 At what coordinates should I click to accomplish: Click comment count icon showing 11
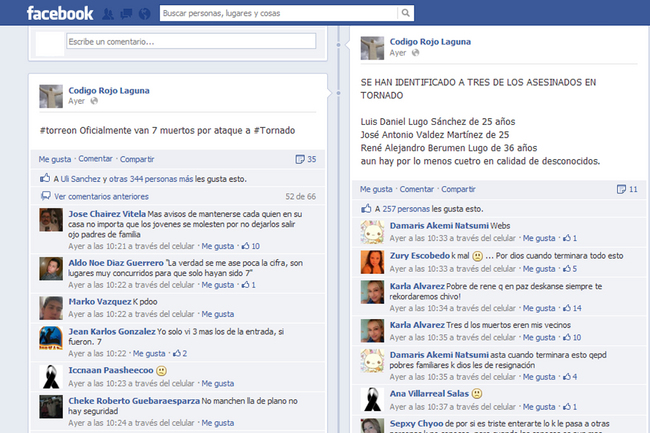[628, 189]
